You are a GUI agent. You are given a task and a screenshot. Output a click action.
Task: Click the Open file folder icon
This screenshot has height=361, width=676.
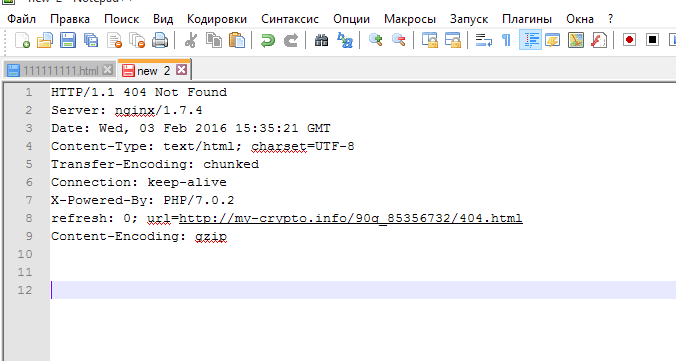[x=45, y=40]
